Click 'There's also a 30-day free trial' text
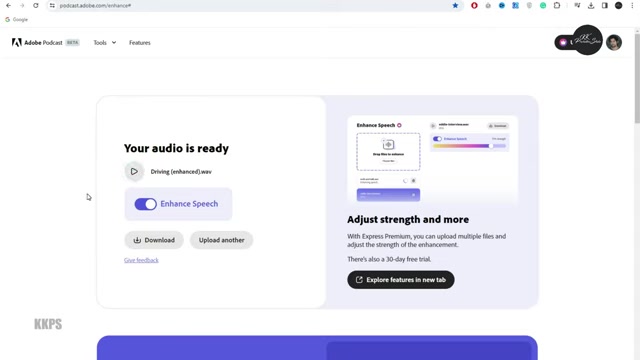This screenshot has width=640, height=360. (389, 259)
